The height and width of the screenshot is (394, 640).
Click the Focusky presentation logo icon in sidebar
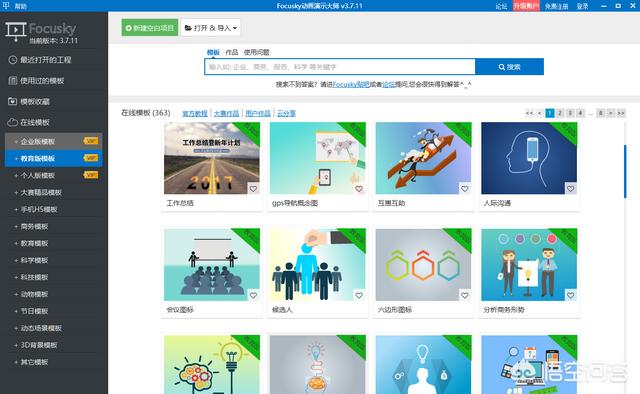pos(16,31)
